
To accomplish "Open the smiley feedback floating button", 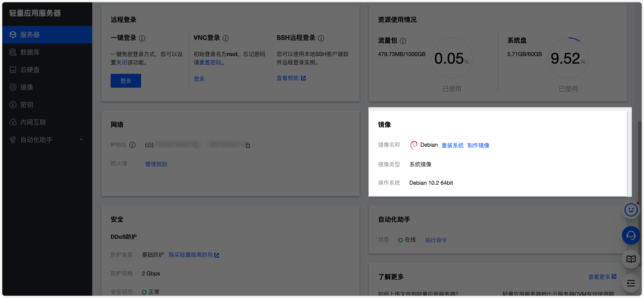I will pyautogui.click(x=631, y=210).
